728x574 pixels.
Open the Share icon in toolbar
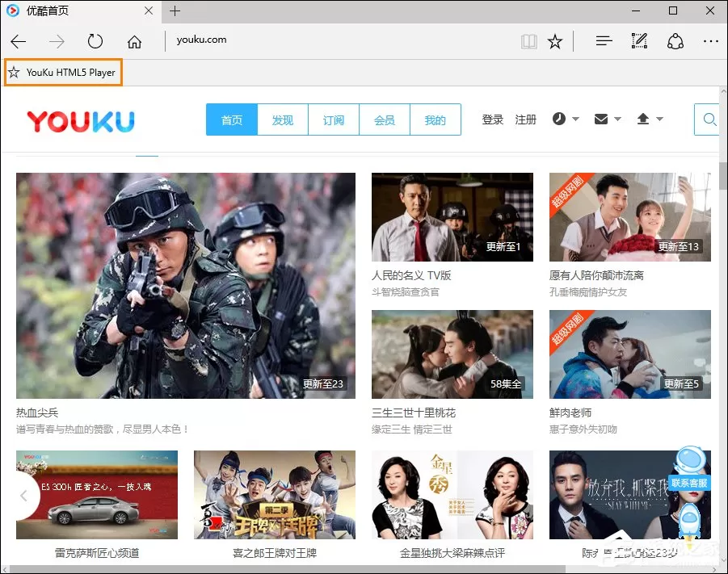point(675,41)
